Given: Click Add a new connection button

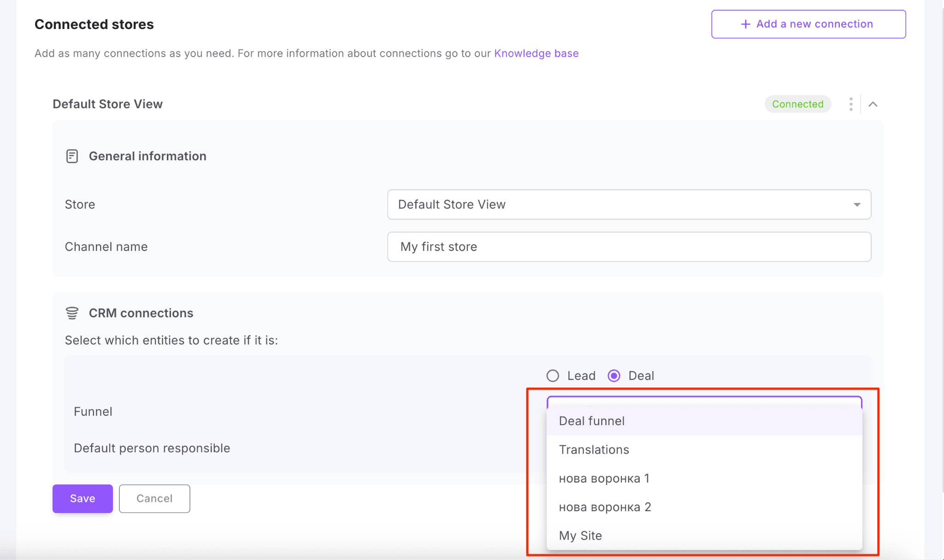Looking at the screenshot, I should 808,24.
